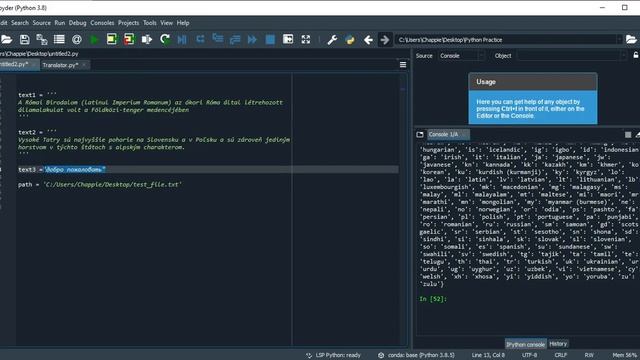The width and height of the screenshot is (640, 360).
Task: Click the text1 = line in editor
Action: [x=37, y=95]
